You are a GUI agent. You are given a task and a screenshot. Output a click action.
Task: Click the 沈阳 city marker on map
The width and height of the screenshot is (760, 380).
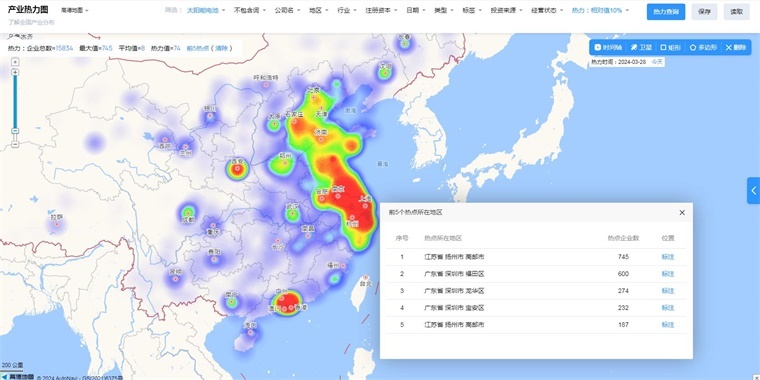385,73
